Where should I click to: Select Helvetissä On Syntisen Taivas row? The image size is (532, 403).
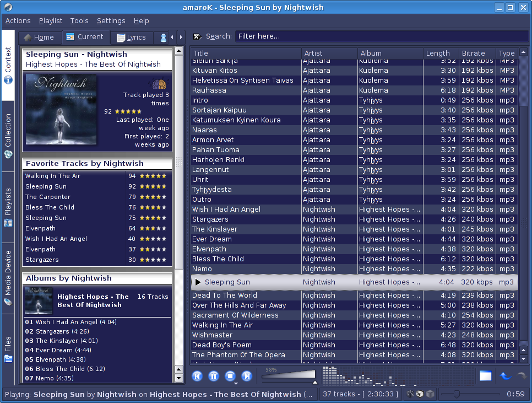(354, 80)
